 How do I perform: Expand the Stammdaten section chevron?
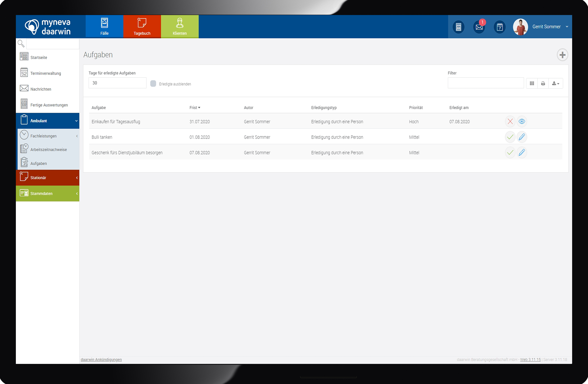(x=77, y=194)
